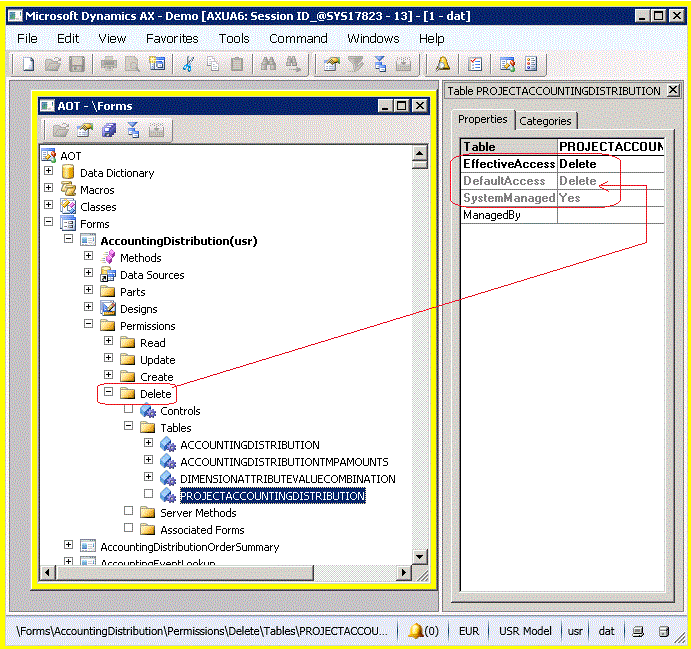Open the Command menu
This screenshot has width=691, height=649.
pyautogui.click(x=298, y=39)
